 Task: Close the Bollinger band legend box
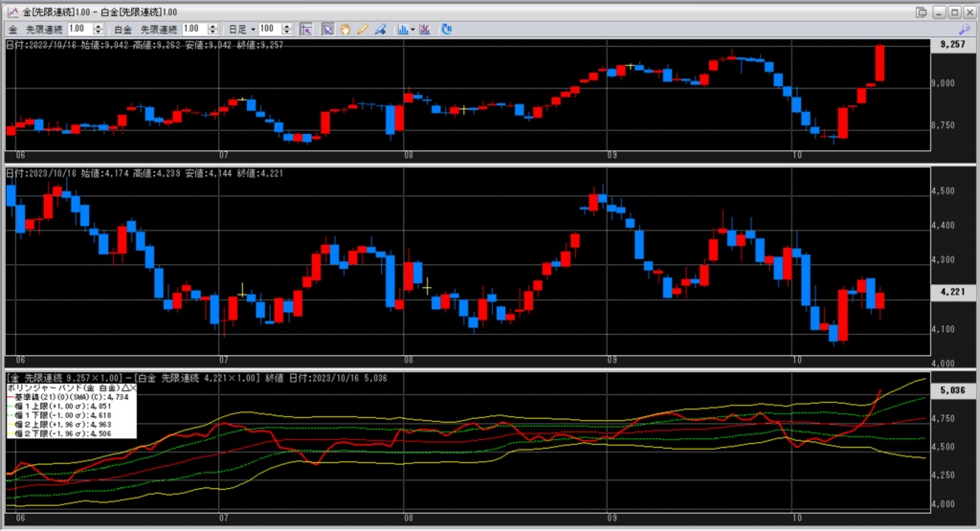132,388
